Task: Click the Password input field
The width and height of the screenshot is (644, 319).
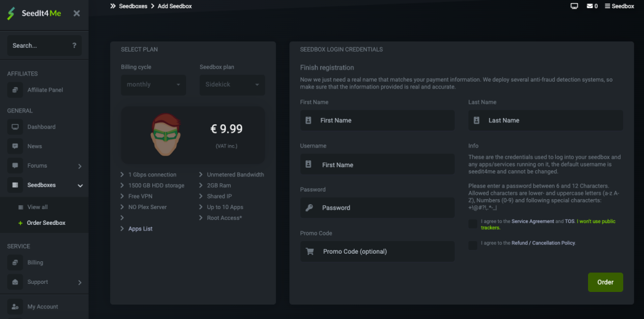Action: [x=377, y=207]
